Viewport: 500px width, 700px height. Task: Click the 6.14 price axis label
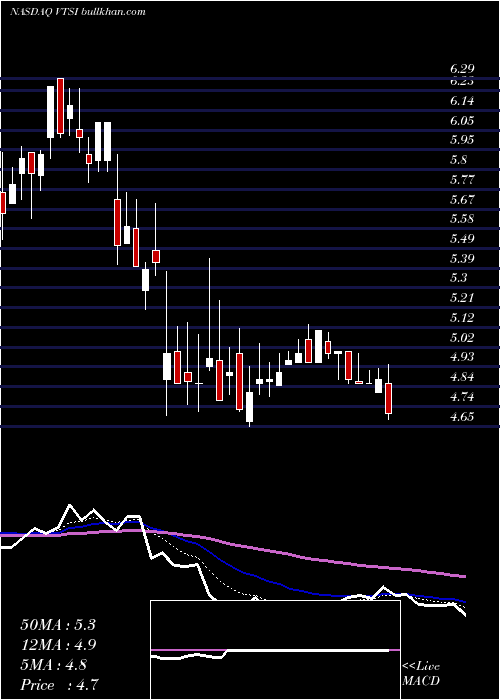point(462,101)
